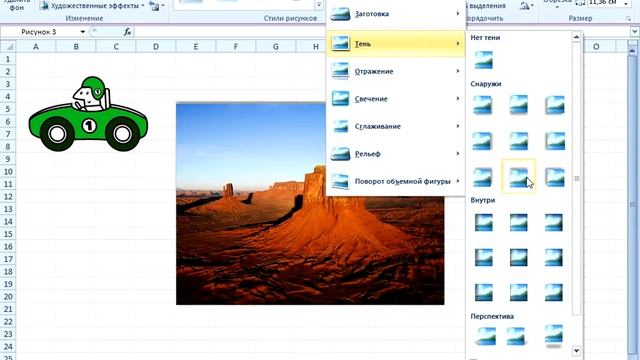The height and width of the screenshot is (360, 640).
Task: Click the shadow gallery scrollbar thumb
Action: 576,178
